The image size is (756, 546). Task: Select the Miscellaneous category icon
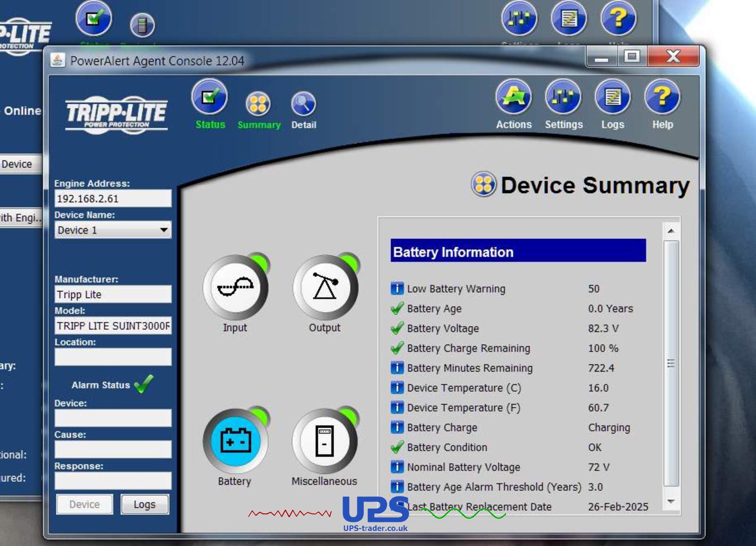(x=325, y=440)
